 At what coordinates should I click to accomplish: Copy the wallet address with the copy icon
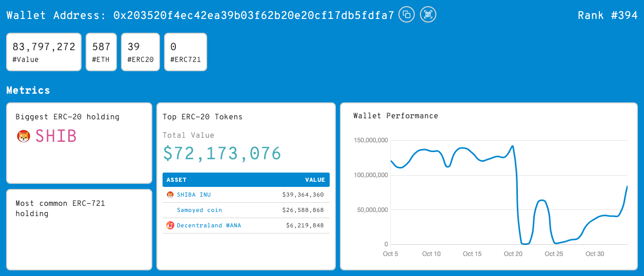(x=407, y=14)
